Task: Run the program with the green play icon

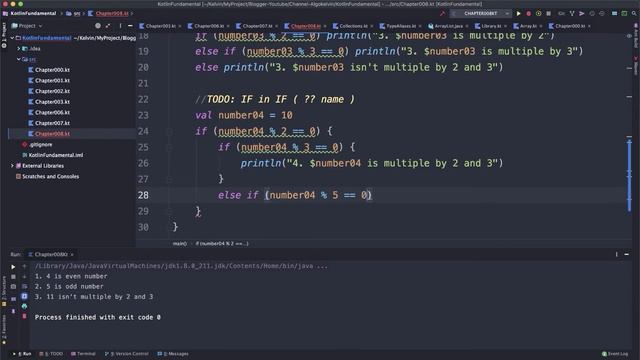Action: (518, 13)
